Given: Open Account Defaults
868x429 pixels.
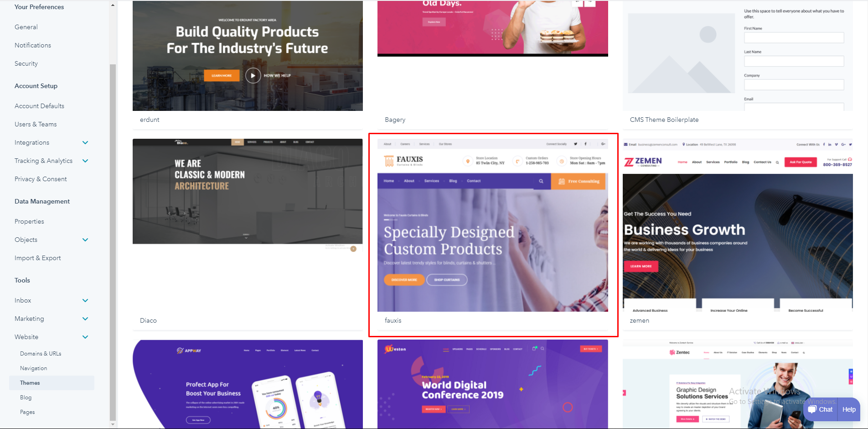Looking at the screenshot, I should pyautogui.click(x=39, y=106).
